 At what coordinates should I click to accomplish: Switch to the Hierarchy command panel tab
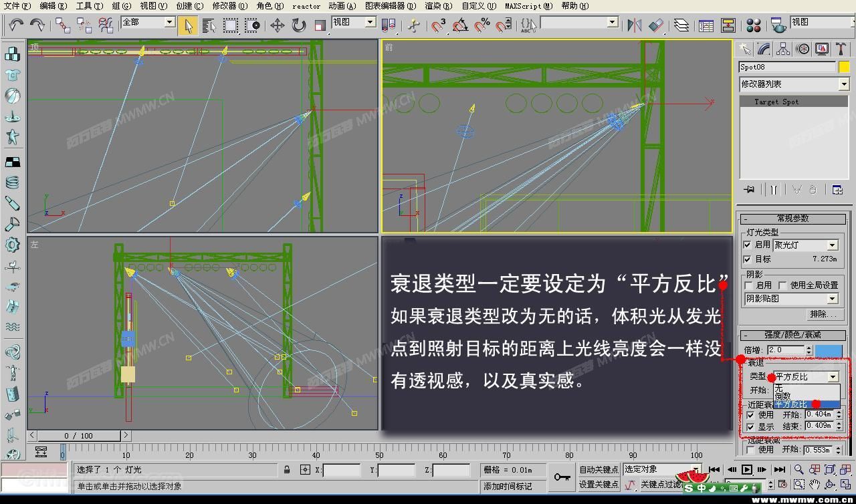(x=783, y=49)
